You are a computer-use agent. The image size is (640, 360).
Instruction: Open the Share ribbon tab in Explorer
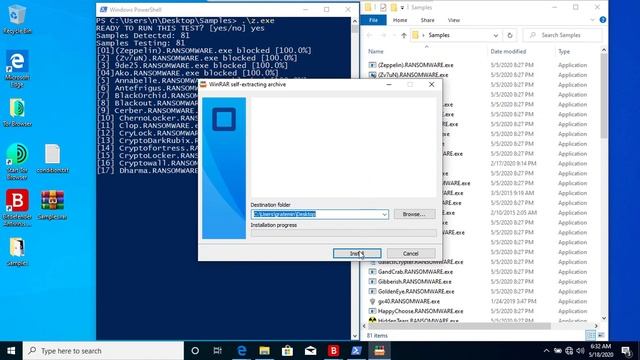point(427,20)
